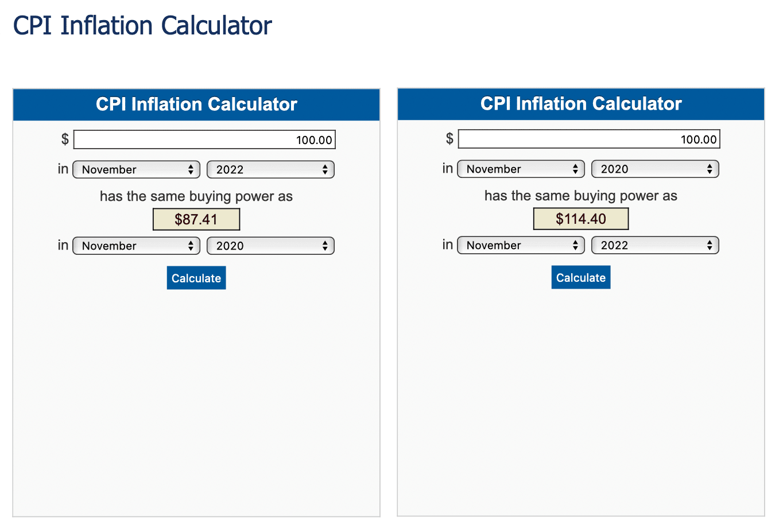Click Calculate on the left calculator

196,278
